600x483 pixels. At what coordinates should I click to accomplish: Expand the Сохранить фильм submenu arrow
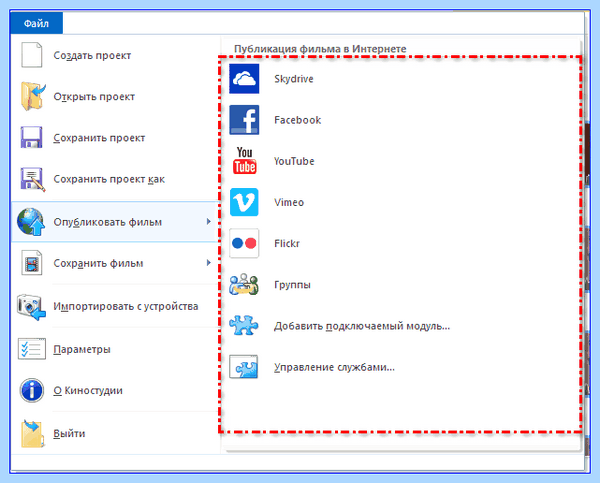tap(209, 263)
